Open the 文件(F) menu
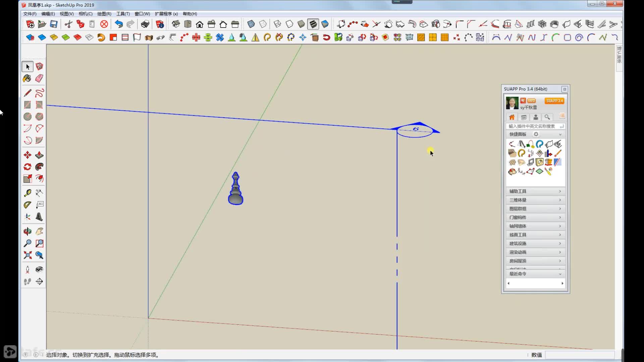Image resolution: width=644 pixels, height=362 pixels. click(x=30, y=14)
